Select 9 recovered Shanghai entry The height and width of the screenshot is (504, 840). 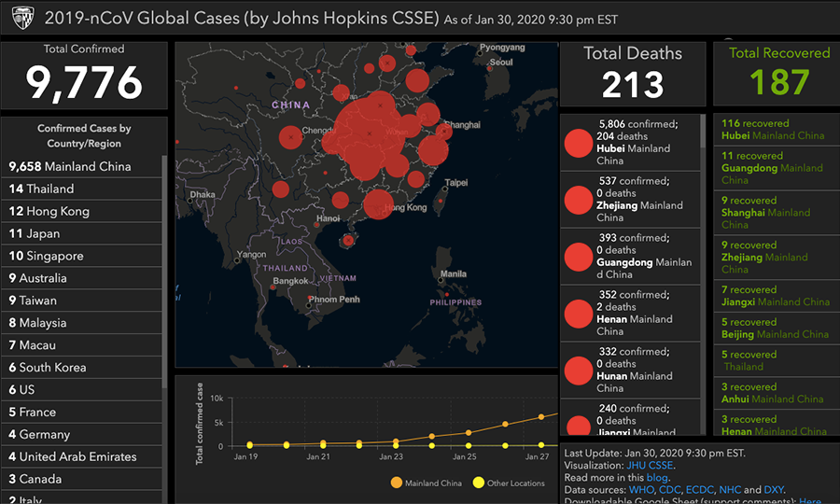[x=777, y=212]
